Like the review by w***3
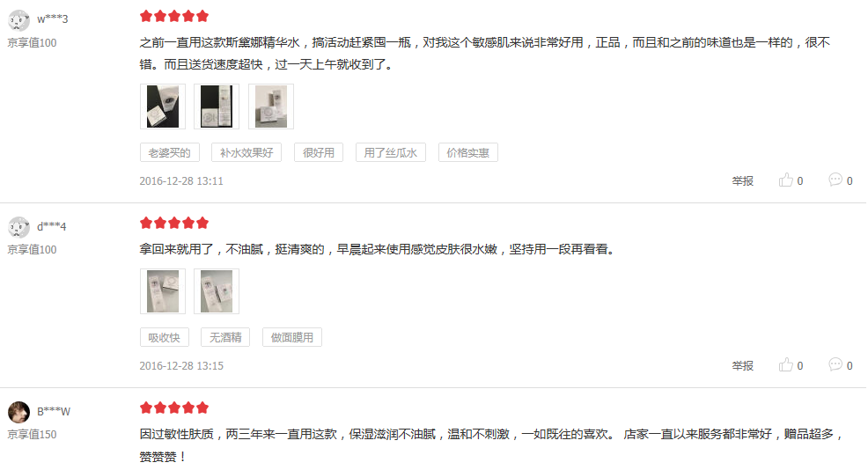Image resolution: width=868 pixels, height=470 pixels. tap(791, 180)
